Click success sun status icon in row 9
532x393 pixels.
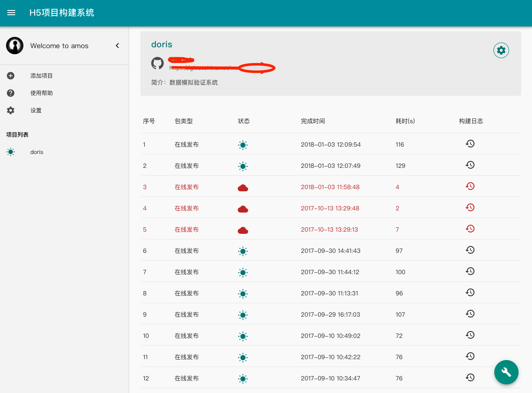243,315
